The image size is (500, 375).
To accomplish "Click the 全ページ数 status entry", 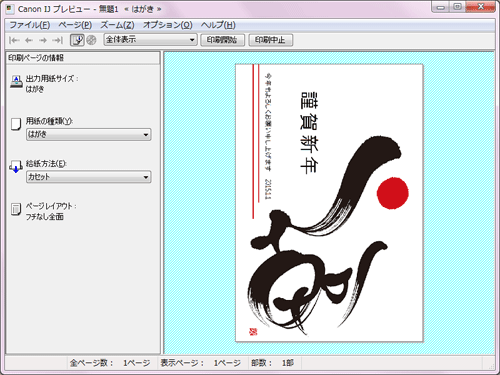I will pyautogui.click(x=110, y=363).
